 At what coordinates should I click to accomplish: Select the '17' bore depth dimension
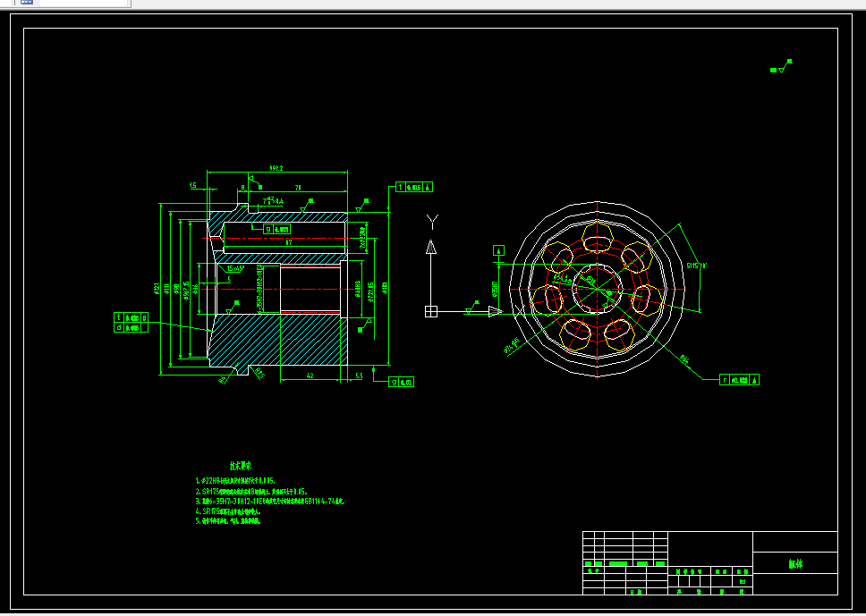(289, 242)
